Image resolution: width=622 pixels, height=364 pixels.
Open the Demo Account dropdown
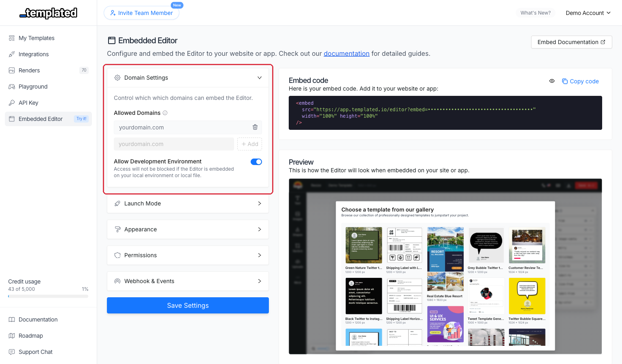click(x=588, y=13)
